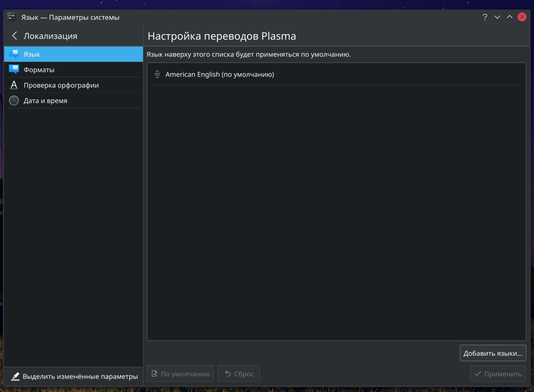The width and height of the screenshot is (534, 392).
Task: Go back using Локализация arrow
Action: (x=15, y=36)
